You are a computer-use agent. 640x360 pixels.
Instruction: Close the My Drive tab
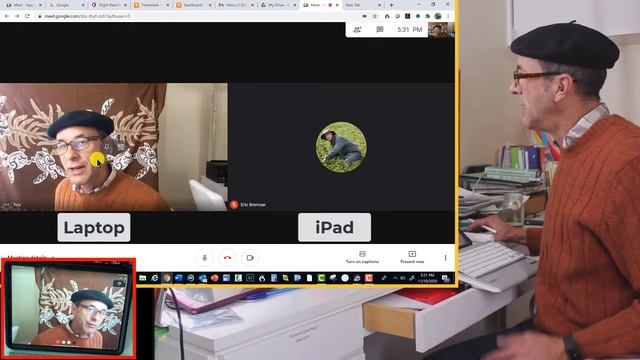point(295,5)
